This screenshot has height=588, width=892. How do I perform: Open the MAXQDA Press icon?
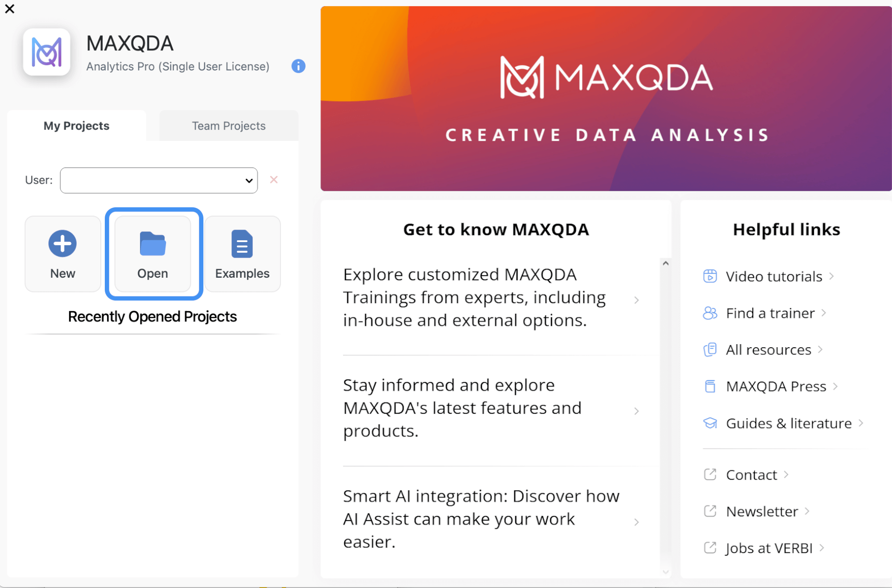tap(710, 386)
